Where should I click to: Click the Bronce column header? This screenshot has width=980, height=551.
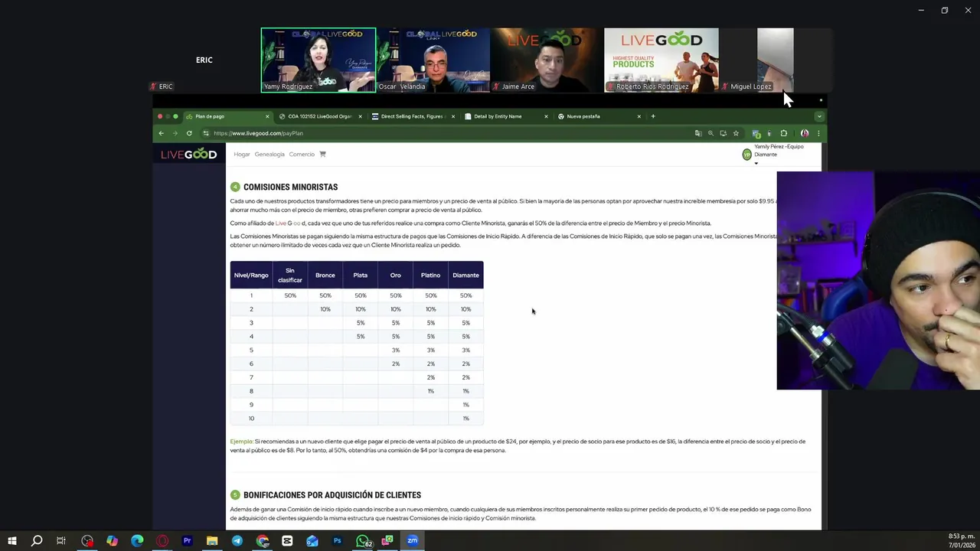click(x=325, y=275)
